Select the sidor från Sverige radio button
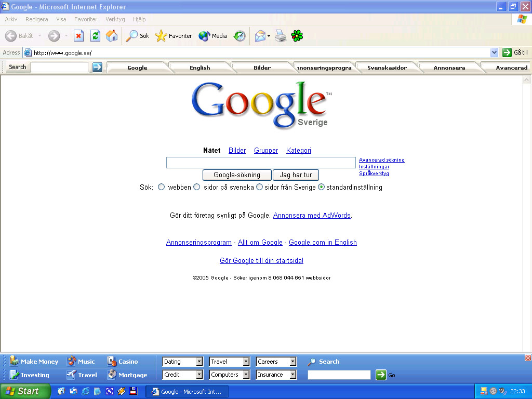This screenshot has width=532, height=399. pyautogui.click(x=260, y=187)
